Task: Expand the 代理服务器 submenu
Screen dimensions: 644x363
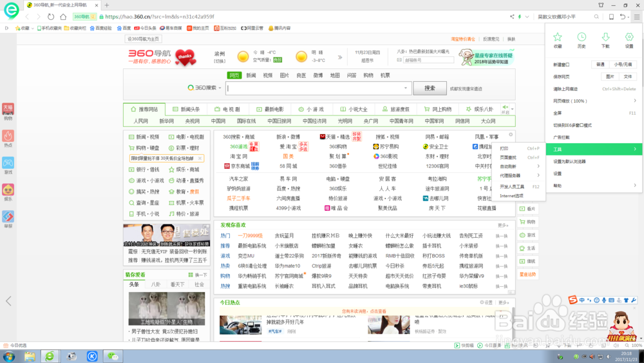Action: (x=538, y=175)
